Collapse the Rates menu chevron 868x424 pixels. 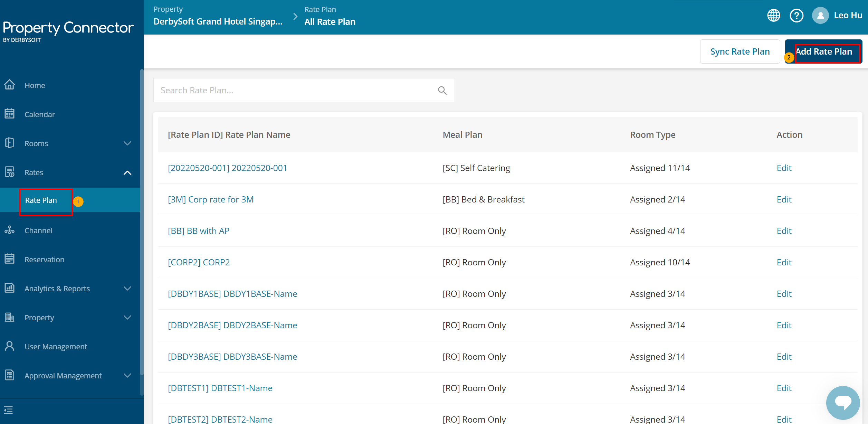(x=127, y=172)
